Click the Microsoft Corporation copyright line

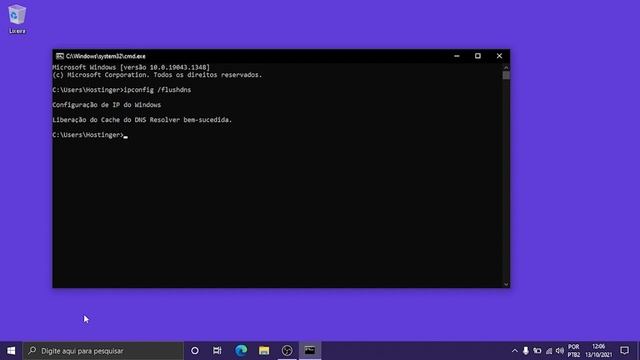click(x=157, y=75)
